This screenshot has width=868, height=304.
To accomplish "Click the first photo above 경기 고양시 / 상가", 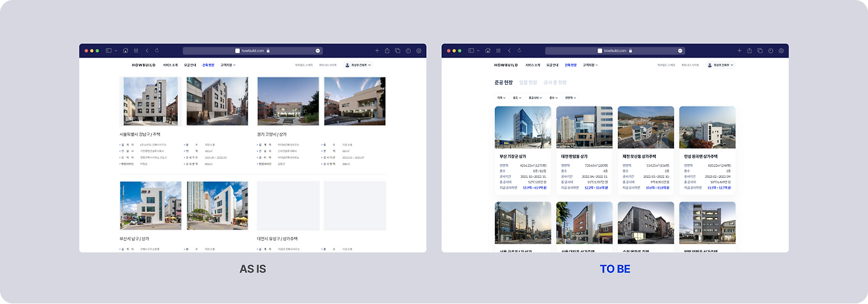I will click(x=288, y=101).
